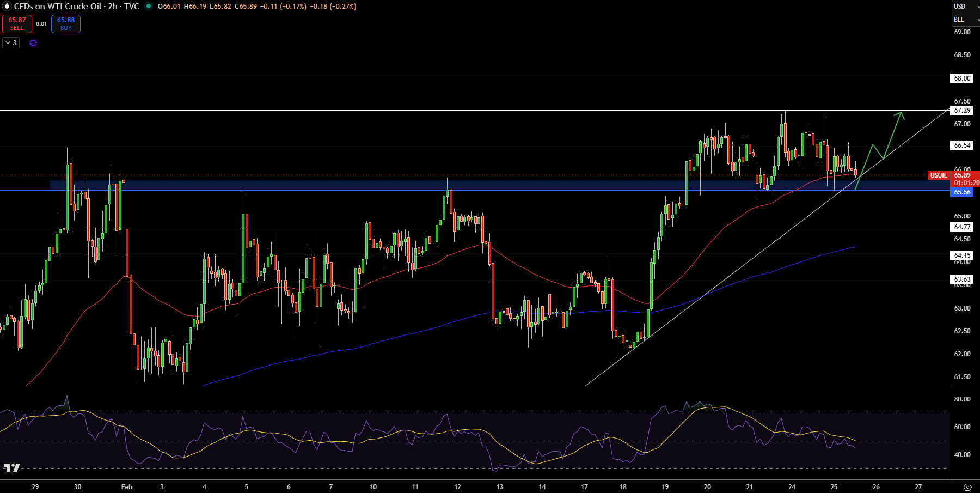This screenshot has width=980, height=493.
Task: Click the 80.00 RSI scale label
Action: pos(962,399)
